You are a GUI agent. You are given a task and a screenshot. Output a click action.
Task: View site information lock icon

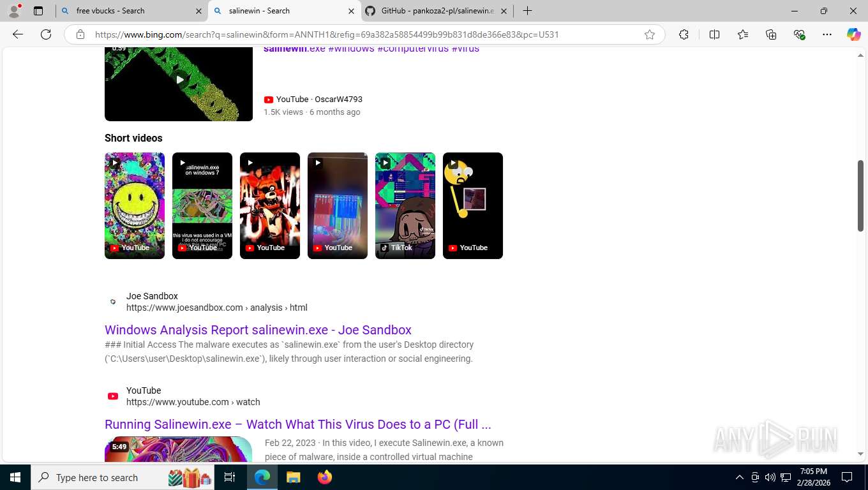[x=80, y=34]
